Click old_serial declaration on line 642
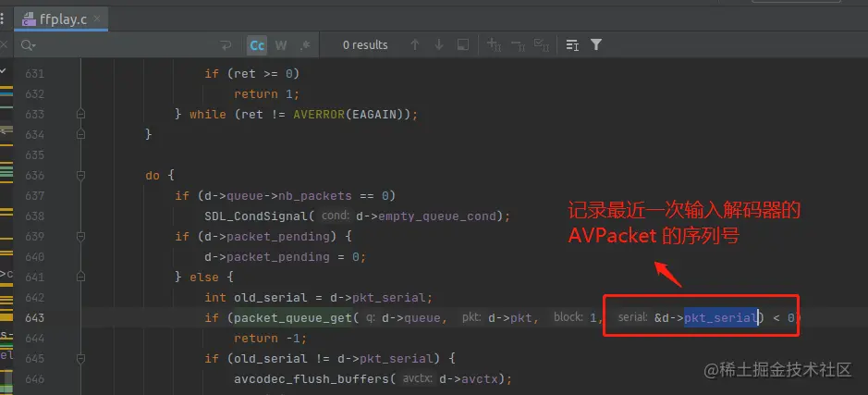 [x=271, y=298]
